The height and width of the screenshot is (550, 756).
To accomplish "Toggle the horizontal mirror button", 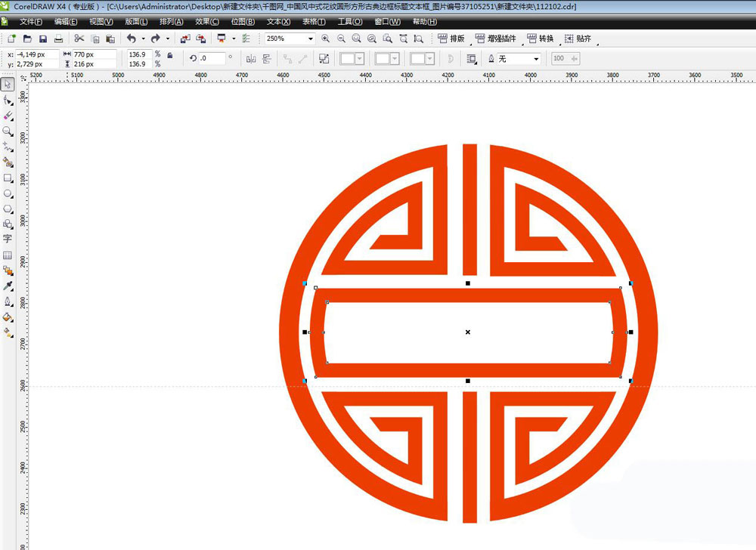I will (x=251, y=58).
